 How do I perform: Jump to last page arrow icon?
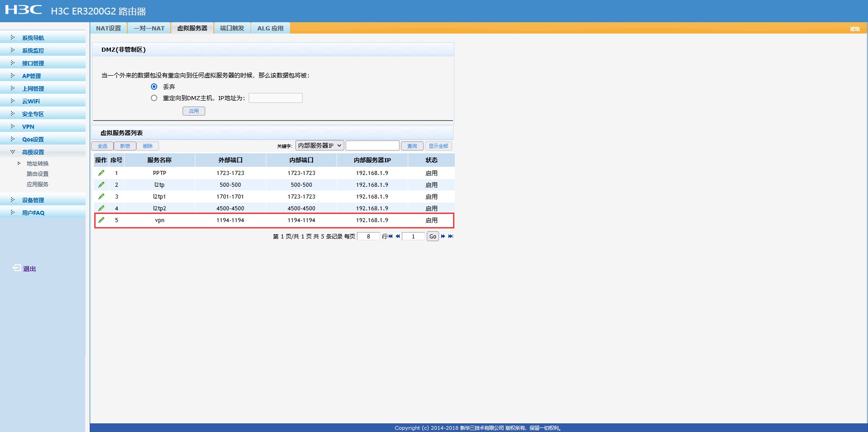pos(450,236)
